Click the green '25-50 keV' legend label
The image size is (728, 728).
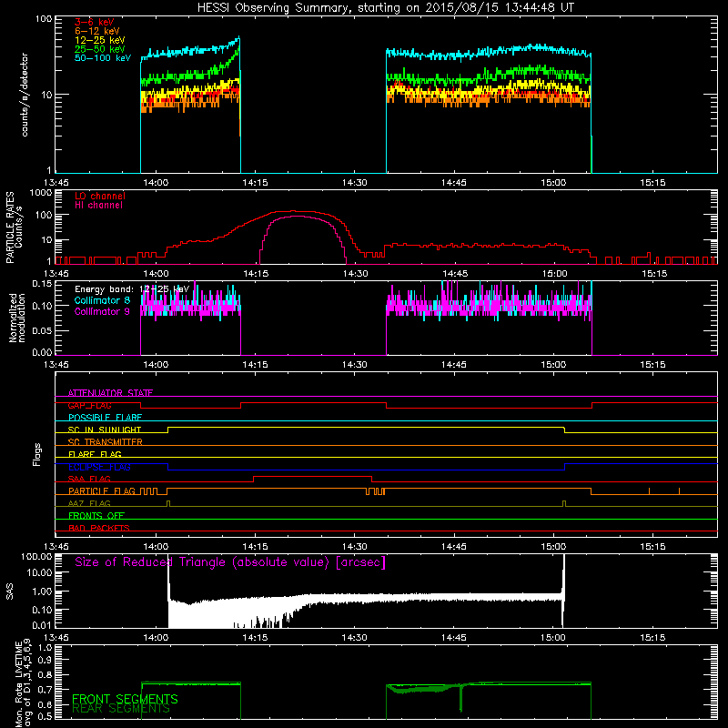(x=100, y=49)
